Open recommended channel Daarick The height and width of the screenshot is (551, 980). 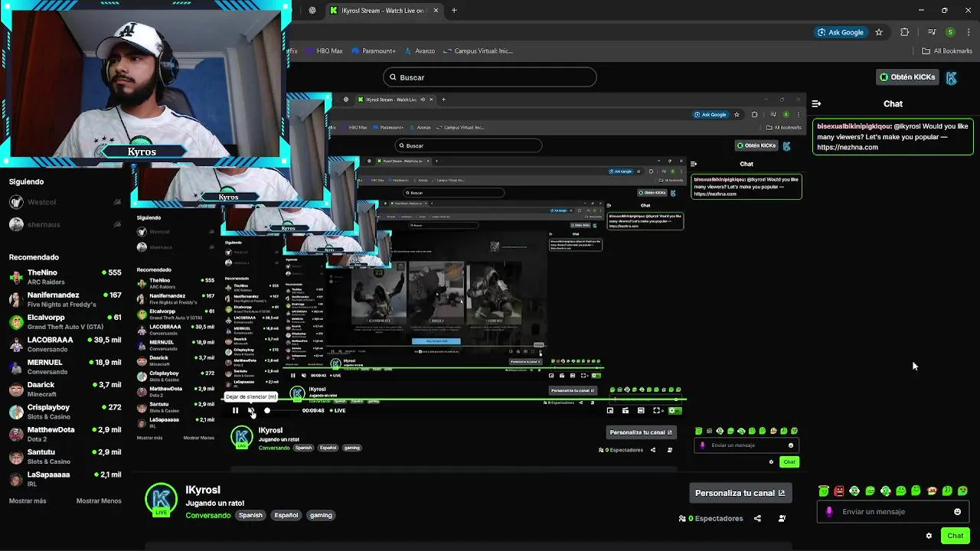click(65, 389)
